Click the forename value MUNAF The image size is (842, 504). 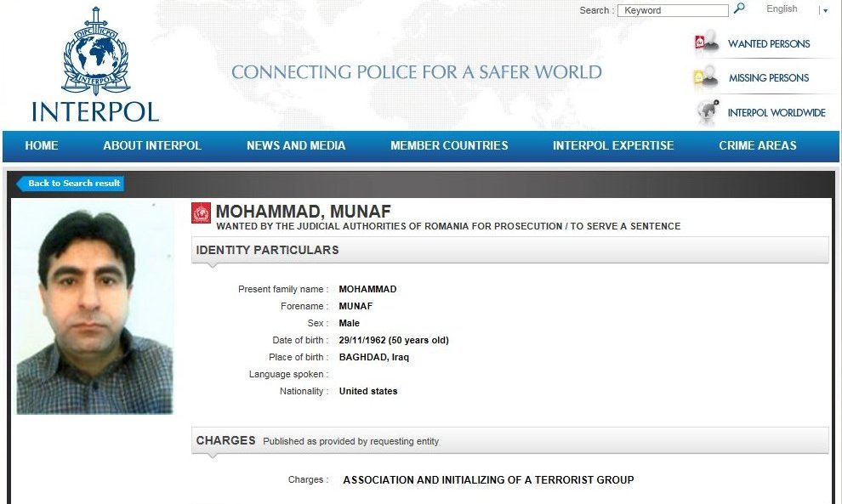(x=356, y=307)
